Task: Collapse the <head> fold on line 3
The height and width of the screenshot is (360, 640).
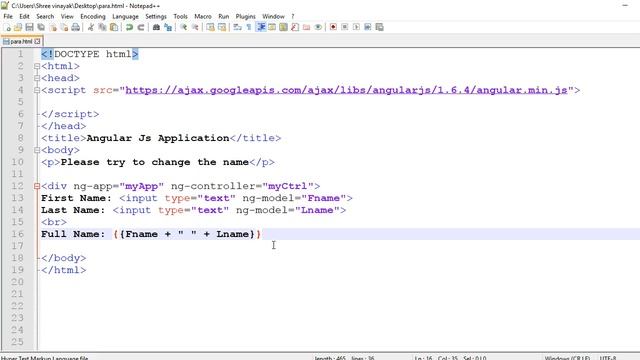Action: 37,78
